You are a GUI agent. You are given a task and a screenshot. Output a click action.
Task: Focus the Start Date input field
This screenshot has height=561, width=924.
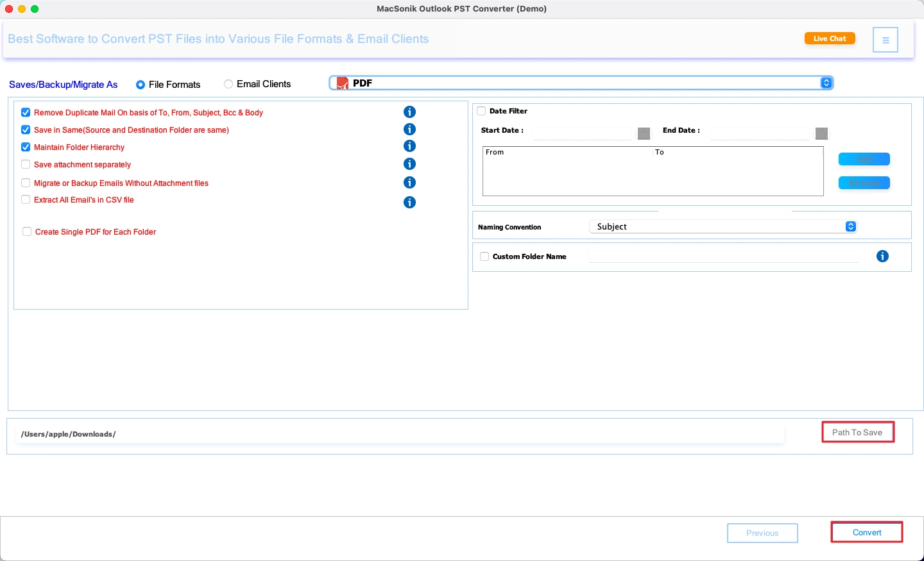583,133
